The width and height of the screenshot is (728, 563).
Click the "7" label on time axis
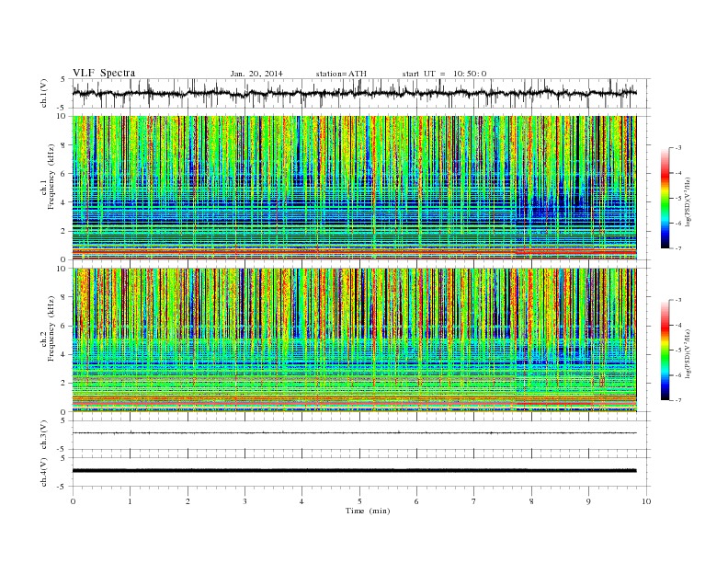474,501
